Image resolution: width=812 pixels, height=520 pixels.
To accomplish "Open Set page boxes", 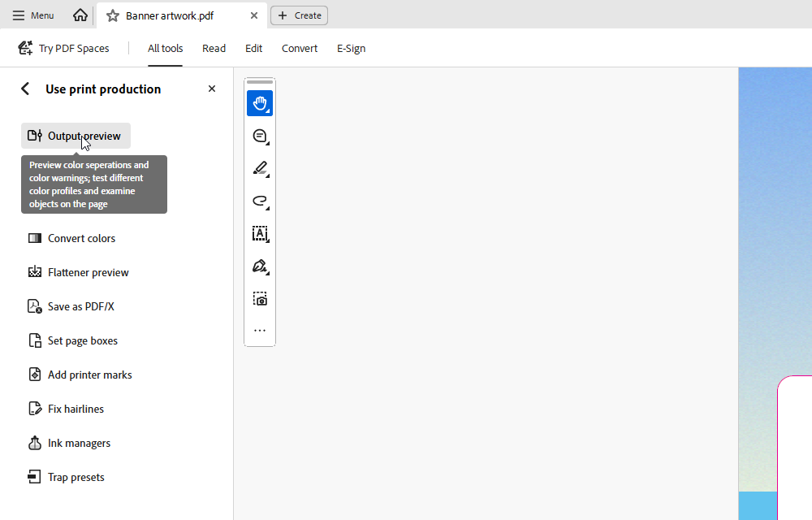I will coord(72,340).
